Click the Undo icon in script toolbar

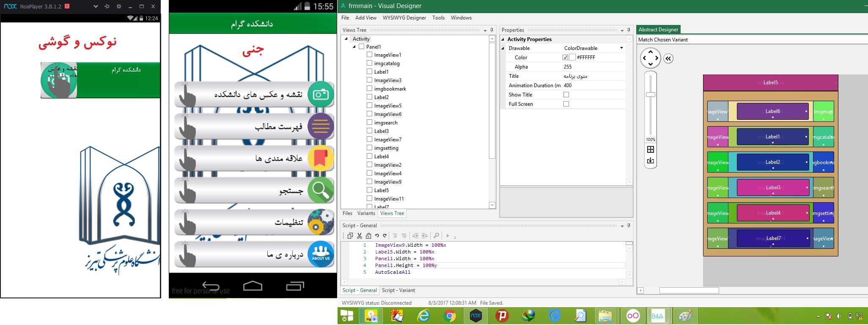376,236
